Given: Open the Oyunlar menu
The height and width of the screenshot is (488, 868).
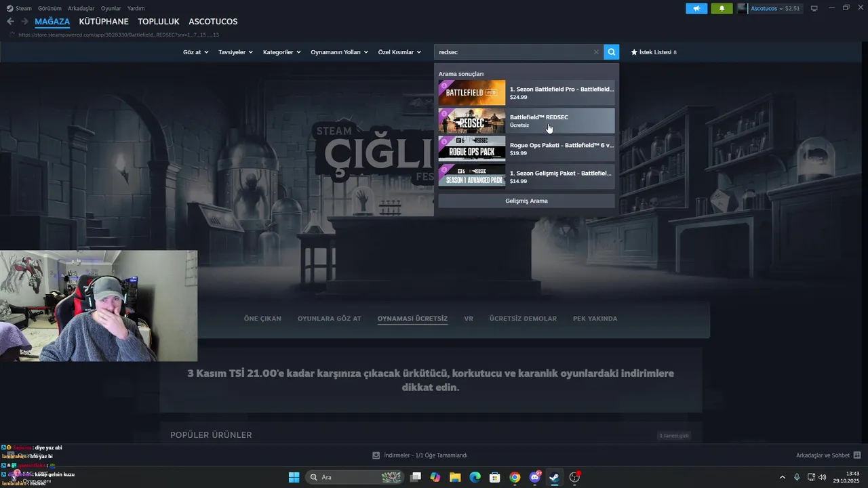Looking at the screenshot, I should coord(111,8).
